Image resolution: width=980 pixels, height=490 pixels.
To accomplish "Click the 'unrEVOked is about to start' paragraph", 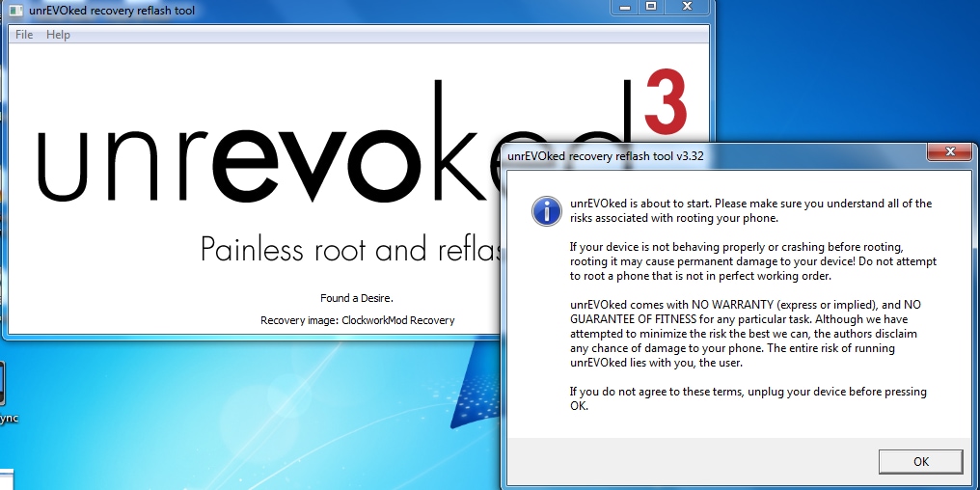I will point(750,210).
